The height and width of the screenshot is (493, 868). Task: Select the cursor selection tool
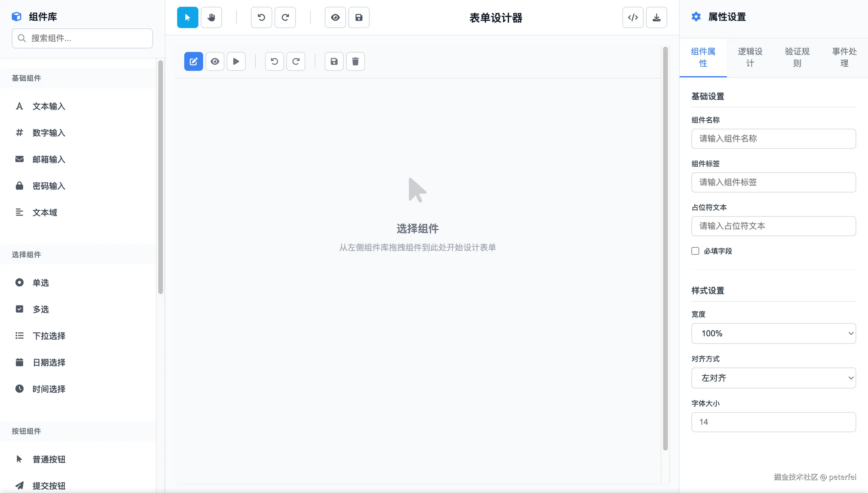(187, 17)
